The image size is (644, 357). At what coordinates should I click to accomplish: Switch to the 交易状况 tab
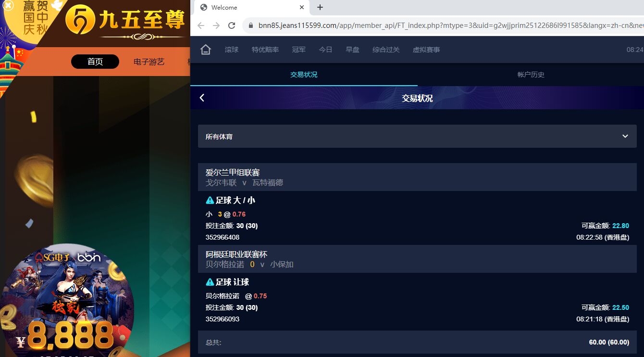pyautogui.click(x=304, y=75)
